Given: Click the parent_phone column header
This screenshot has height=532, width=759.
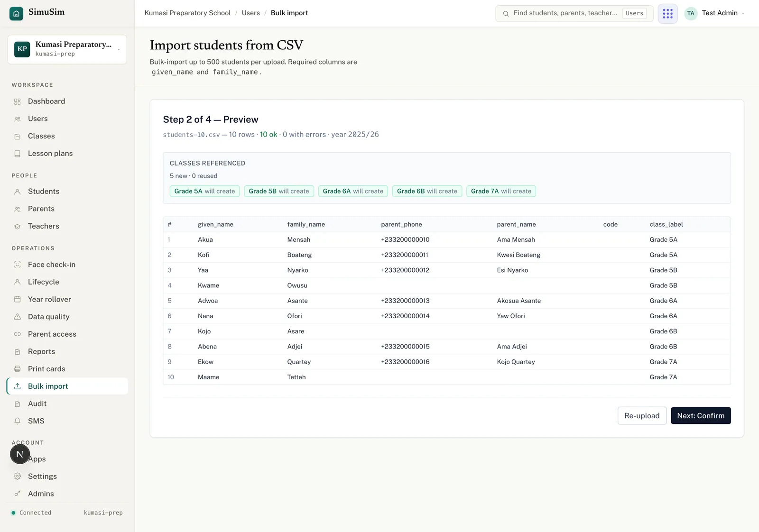Looking at the screenshot, I should click(401, 224).
